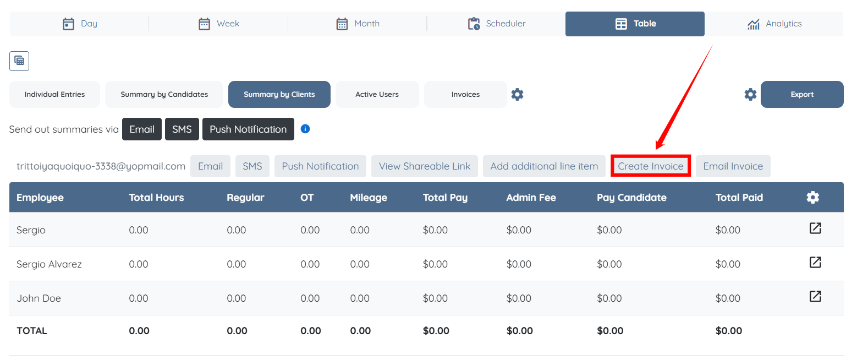Select the Individual Entries tab

(54, 95)
